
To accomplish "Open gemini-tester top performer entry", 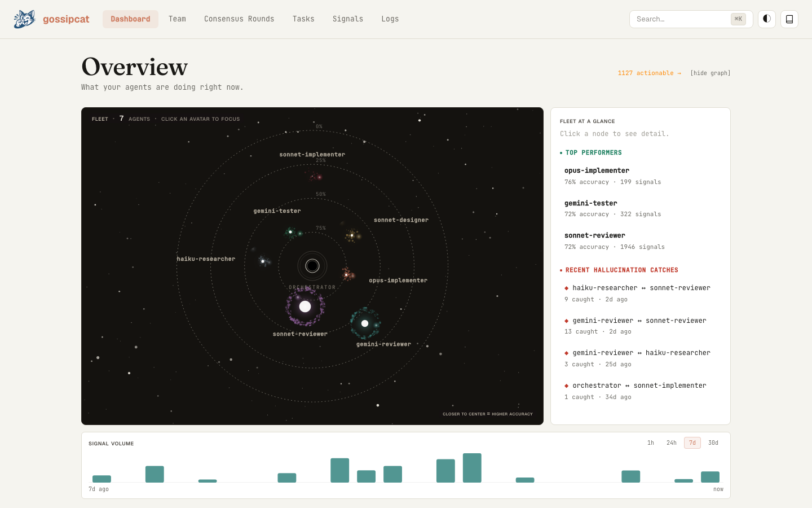I will tap(641, 208).
